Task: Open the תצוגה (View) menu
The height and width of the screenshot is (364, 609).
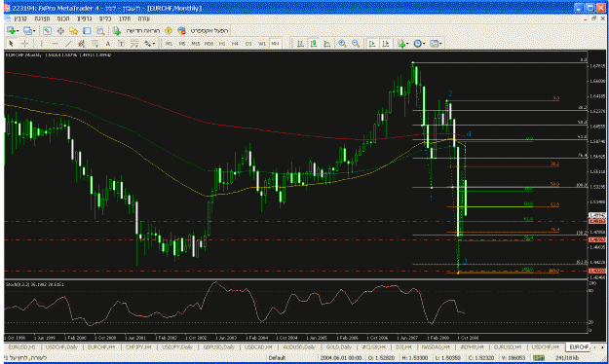Action: click(x=42, y=18)
